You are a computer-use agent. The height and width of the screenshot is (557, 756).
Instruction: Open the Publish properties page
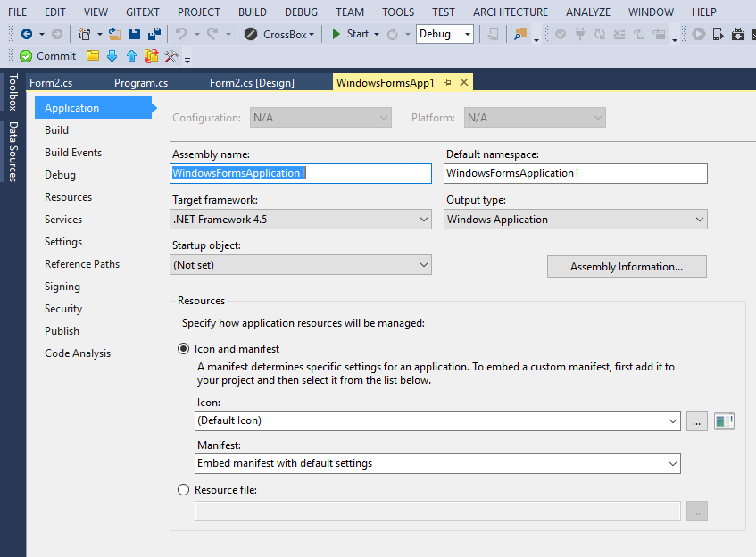pos(62,331)
